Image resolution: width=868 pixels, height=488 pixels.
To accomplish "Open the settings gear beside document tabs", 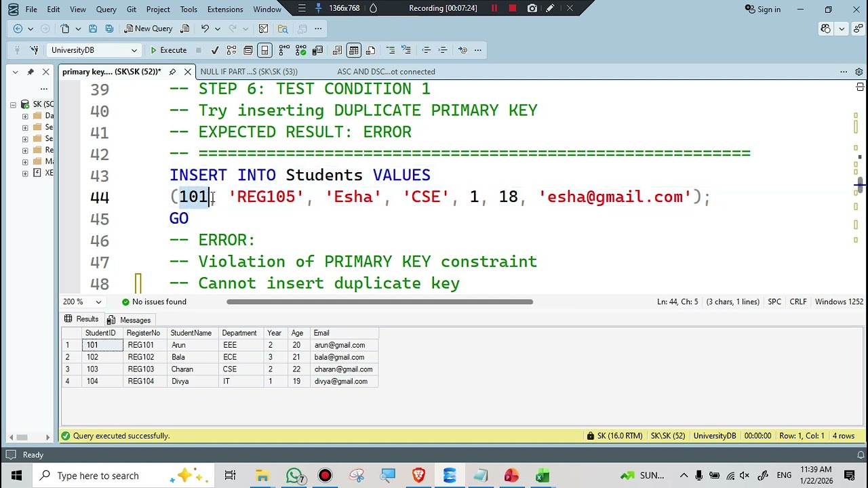I will coord(859,72).
